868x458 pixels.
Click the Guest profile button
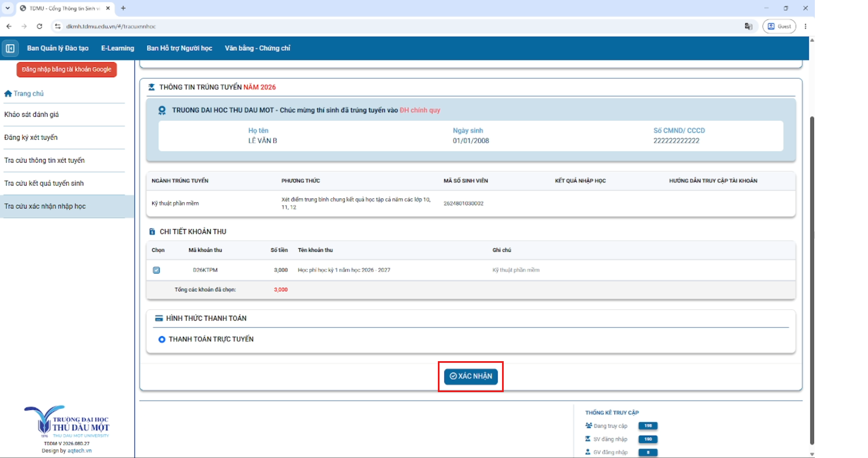pos(779,26)
